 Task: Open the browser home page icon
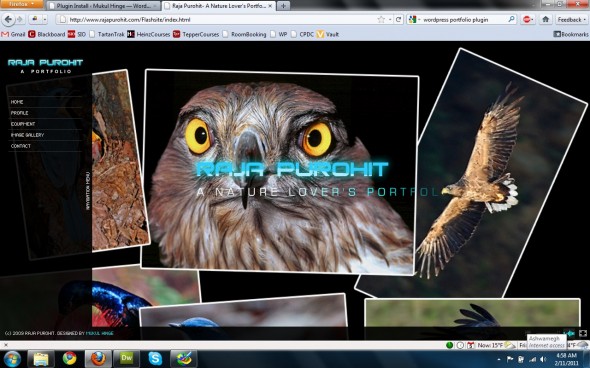(545, 19)
